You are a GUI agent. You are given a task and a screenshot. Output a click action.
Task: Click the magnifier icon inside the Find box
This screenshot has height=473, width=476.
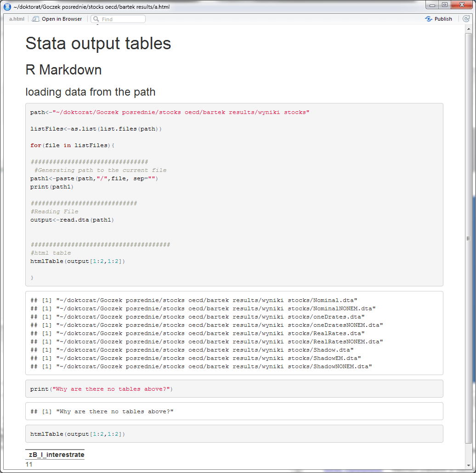coord(96,19)
